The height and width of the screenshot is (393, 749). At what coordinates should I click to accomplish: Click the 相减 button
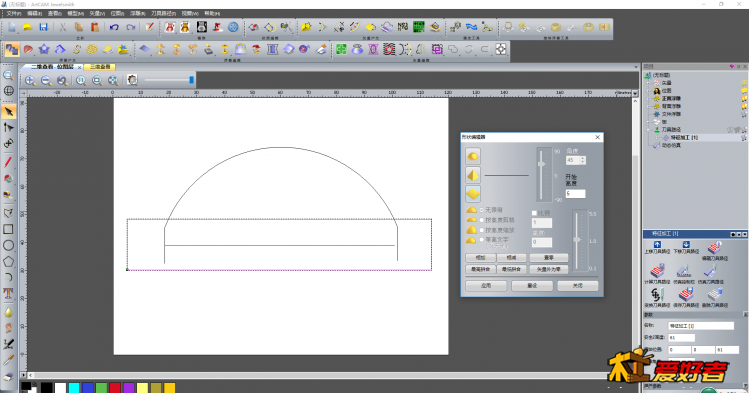(x=512, y=257)
